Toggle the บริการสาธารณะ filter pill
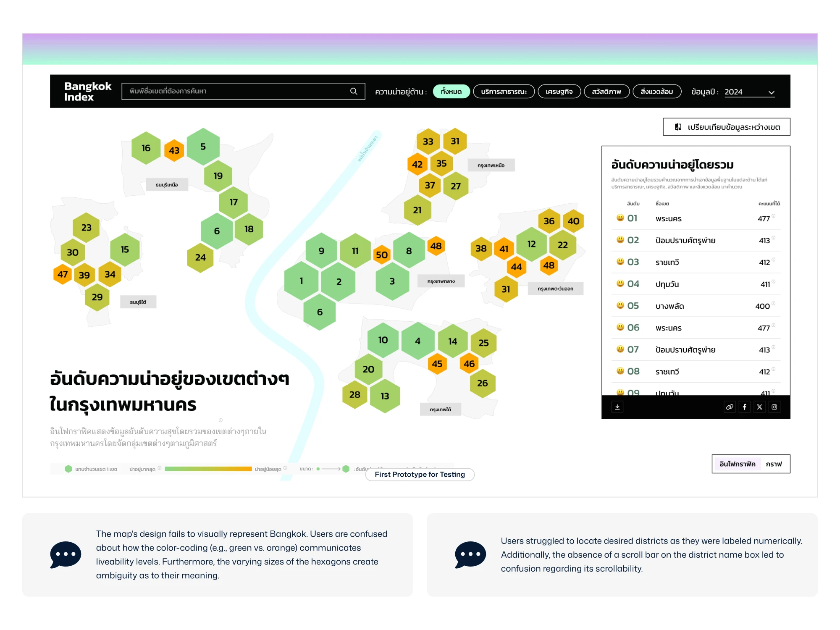Image resolution: width=840 pixels, height=630 pixels. point(504,92)
